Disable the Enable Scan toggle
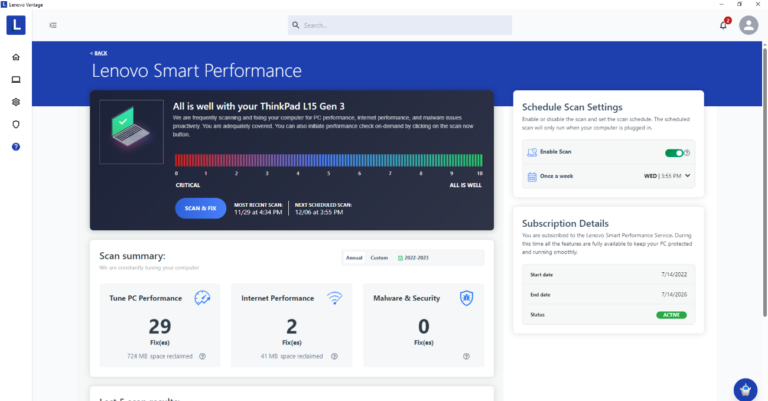The image size is (768, 401). (674, 153)
